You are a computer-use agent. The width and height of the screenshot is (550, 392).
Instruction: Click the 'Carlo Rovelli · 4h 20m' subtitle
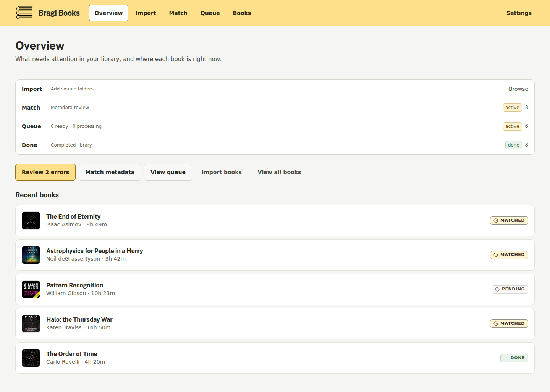(76, 362)
